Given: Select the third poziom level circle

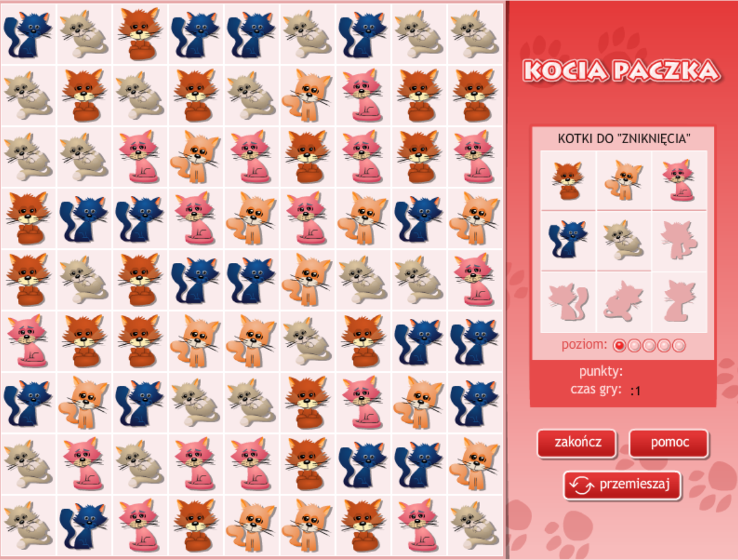Looking at the screenshot, I should click(x=649, y=346).
